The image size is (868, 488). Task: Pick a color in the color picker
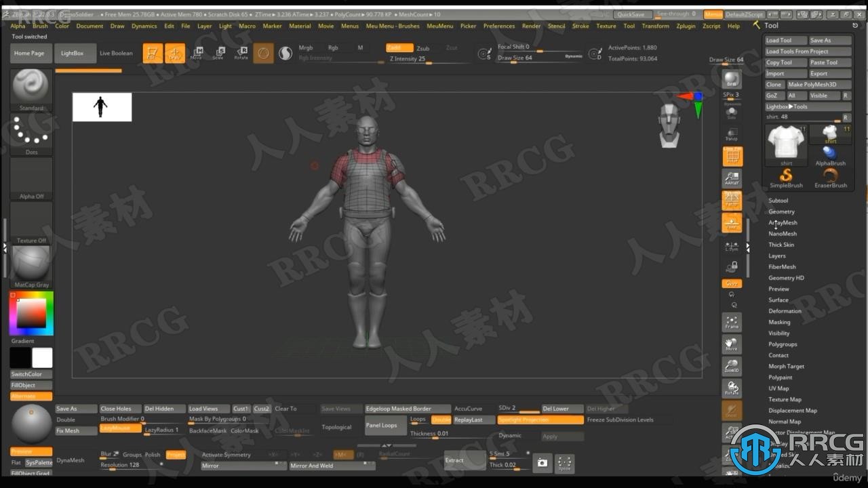coord(31,313)
